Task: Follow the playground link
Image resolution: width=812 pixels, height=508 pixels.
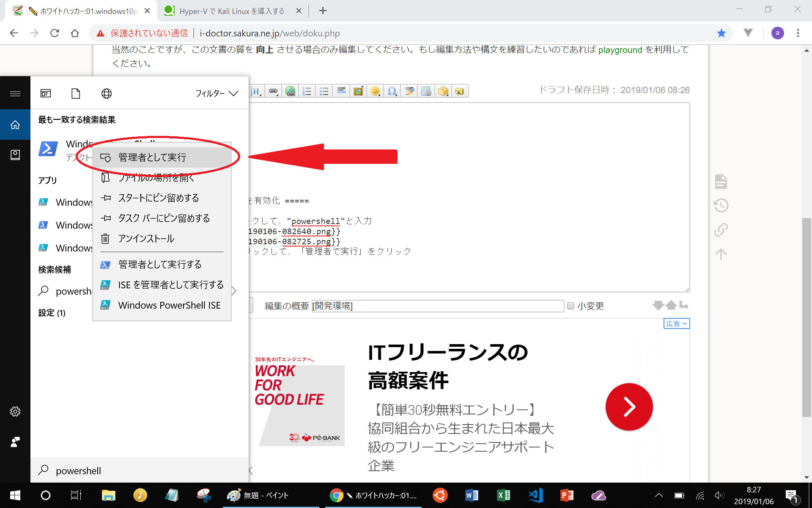Action: click(x=620, y=50)
